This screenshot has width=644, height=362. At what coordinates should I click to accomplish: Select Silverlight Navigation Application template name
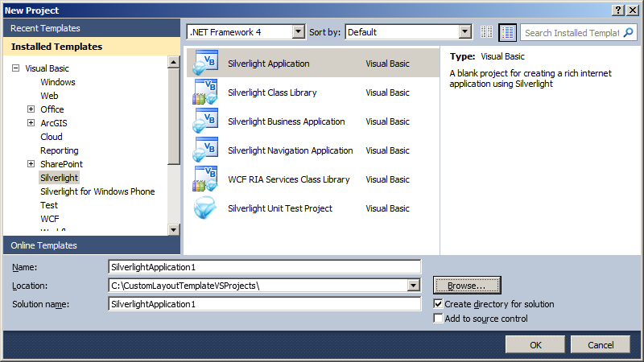tap(291, 150)
